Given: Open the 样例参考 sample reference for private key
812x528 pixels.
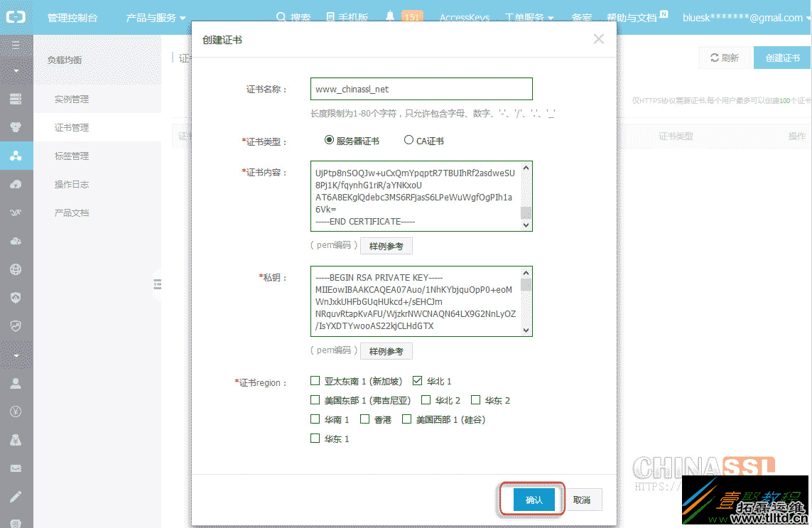Looking at the screenshot, I should (386, 350).
